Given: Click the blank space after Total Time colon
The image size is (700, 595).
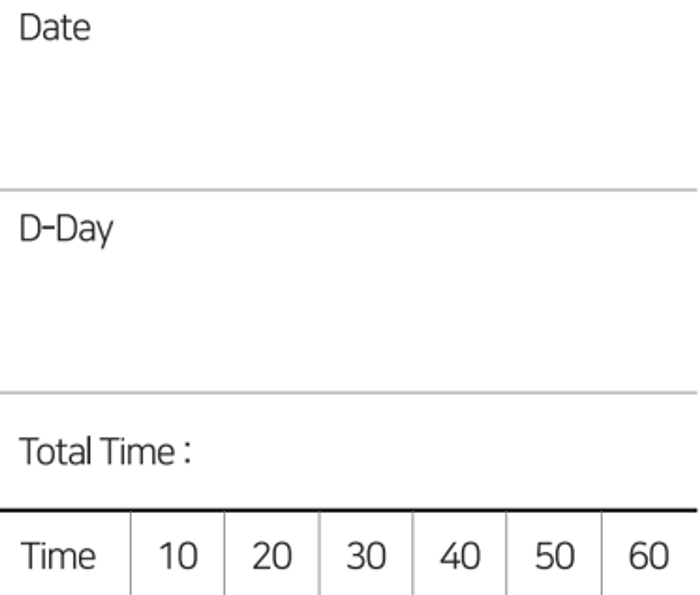Looking at the screenshot, I should click(437, 452).
